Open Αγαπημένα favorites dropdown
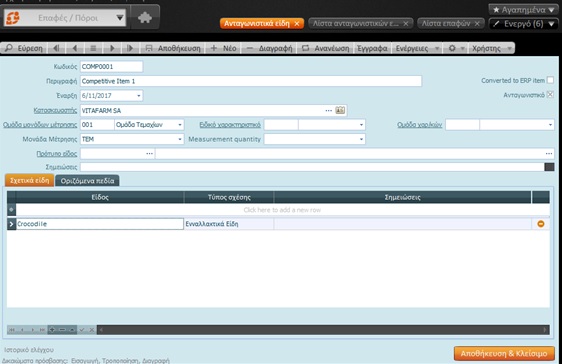This screenshot has width=562, height=364. click(x=523, y=10)
